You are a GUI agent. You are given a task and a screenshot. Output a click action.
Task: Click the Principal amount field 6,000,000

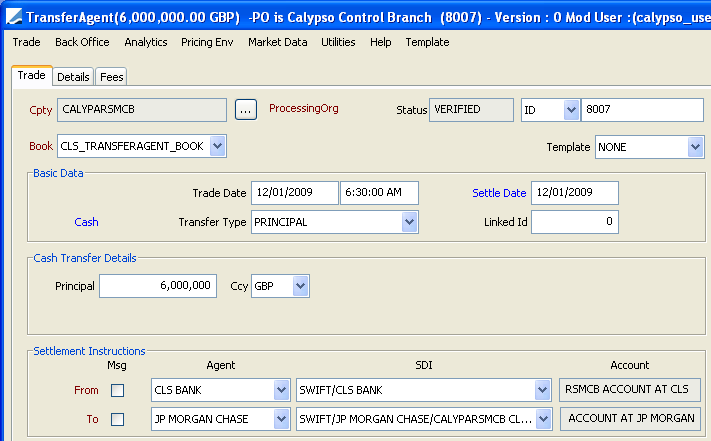(158, 286)
